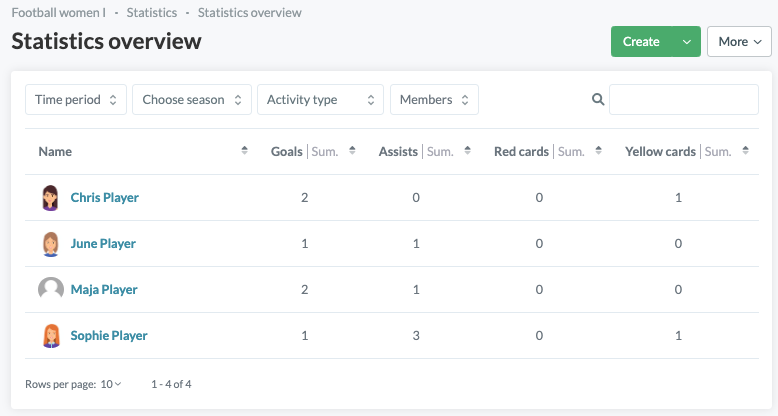Sort by Red cards sum arrows
The image size is (778, 416).
(x=598, y=150)
